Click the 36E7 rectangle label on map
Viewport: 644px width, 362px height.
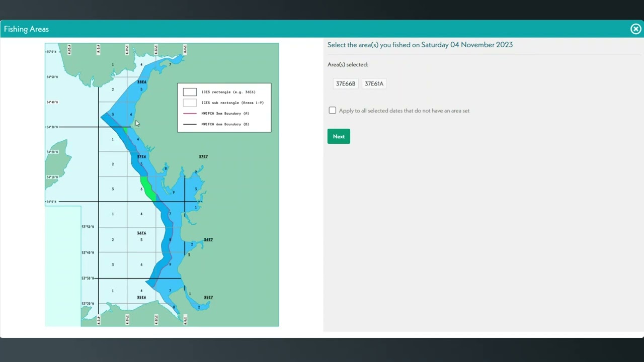click(208, 240)
